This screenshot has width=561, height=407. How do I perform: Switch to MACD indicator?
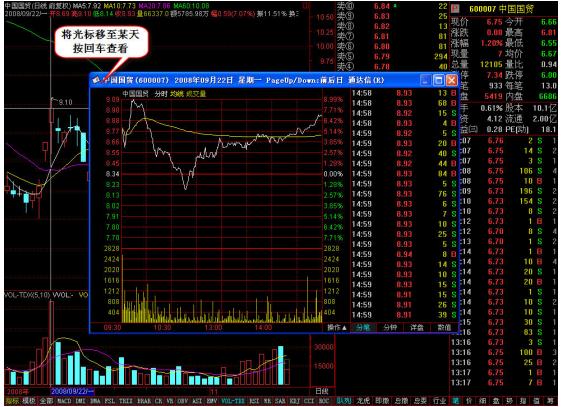pyautogui.click(x=64, y=401)
